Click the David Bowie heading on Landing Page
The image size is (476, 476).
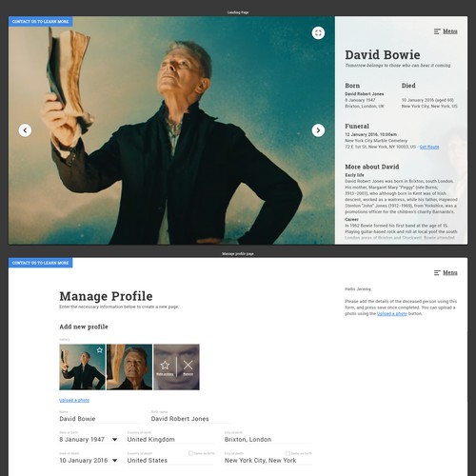click(383, 55)
